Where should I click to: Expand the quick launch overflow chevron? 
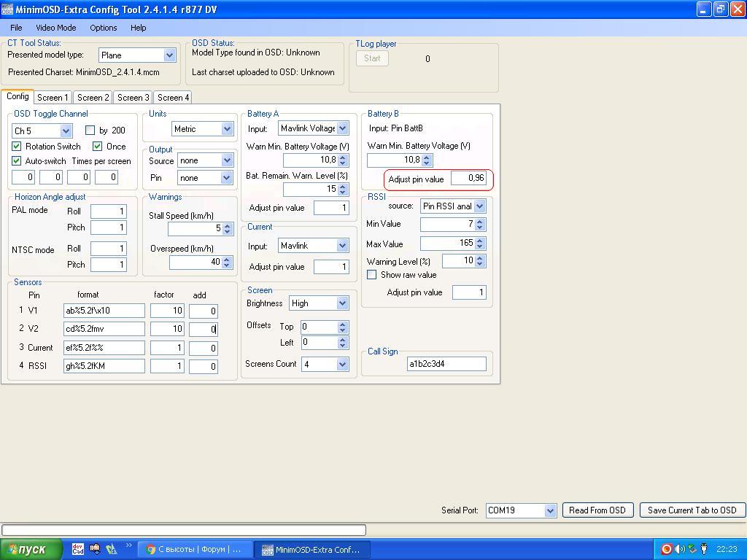coord(129,545)
